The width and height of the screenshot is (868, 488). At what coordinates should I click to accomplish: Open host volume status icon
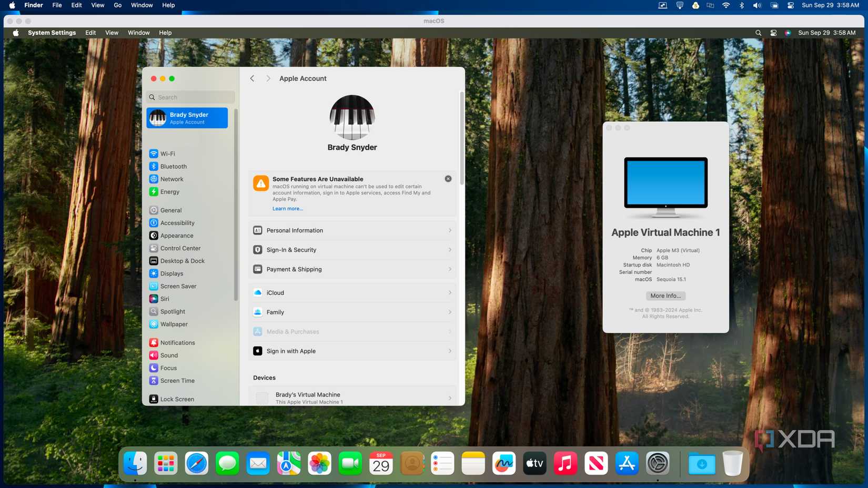click(757, 5)
